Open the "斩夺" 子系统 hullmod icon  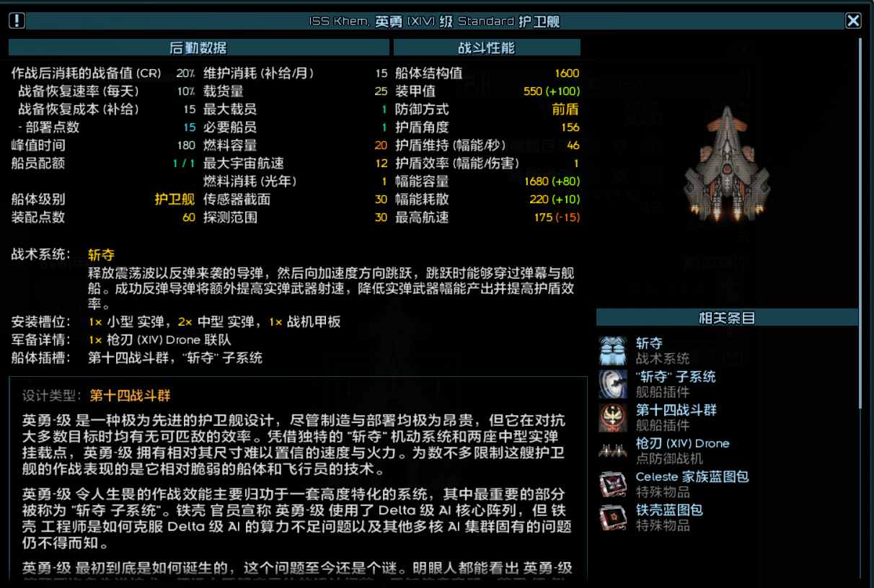coord(614,384)
